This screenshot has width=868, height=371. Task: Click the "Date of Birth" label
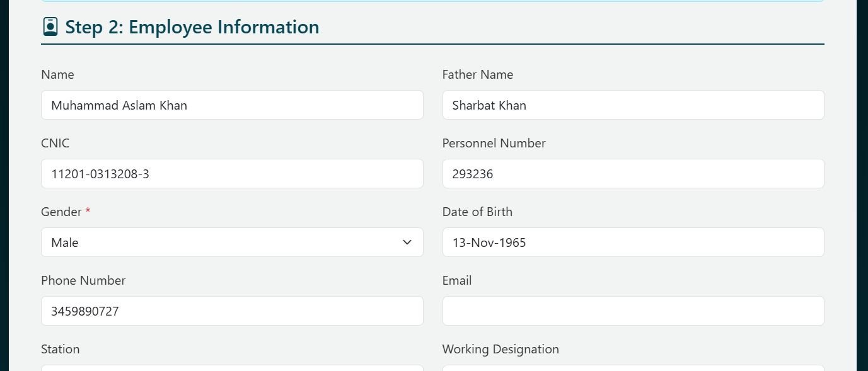477,212
